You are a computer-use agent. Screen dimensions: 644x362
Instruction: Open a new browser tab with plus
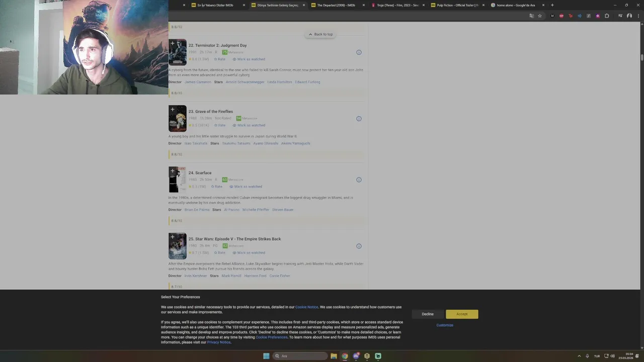click(552, 5)
